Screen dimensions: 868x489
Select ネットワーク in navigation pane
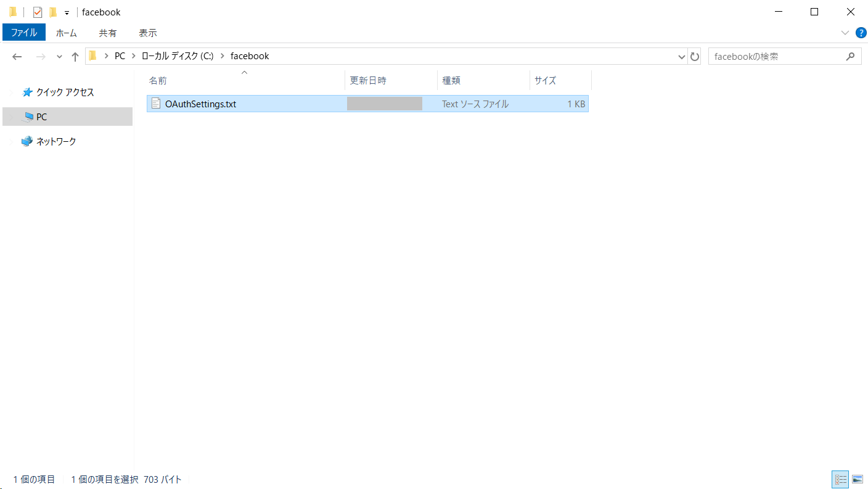(x=56, y=141)
